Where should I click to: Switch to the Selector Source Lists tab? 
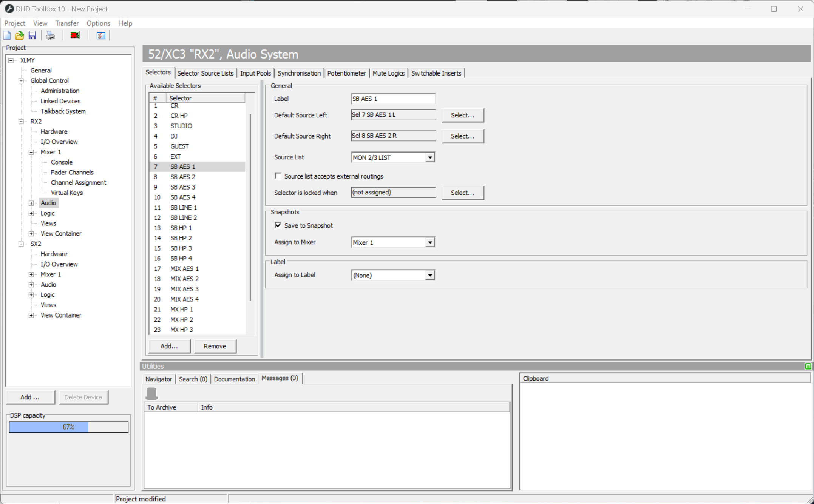[205, 73]
